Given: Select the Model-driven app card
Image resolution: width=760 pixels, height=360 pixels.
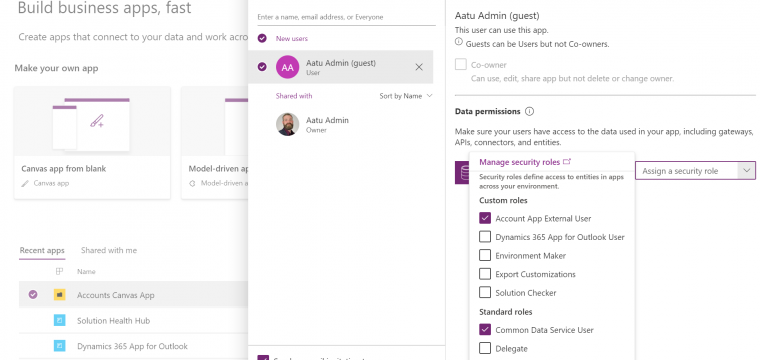Looking at the screenshot, I should point(215,142).
